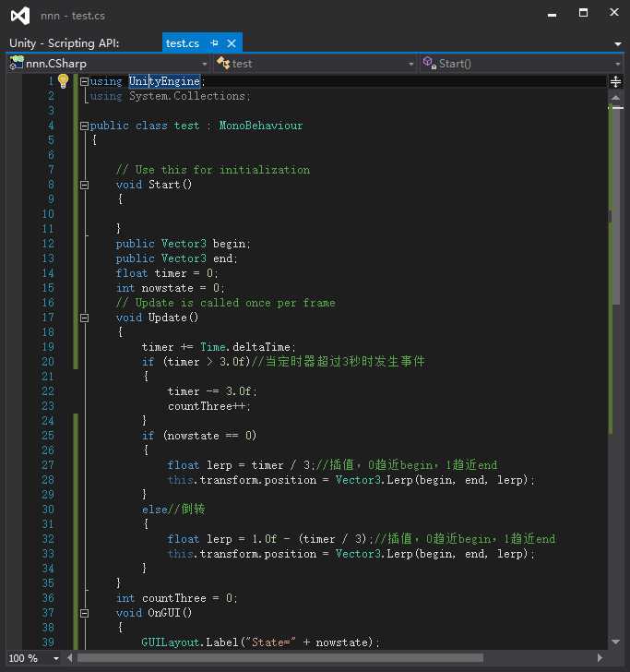Collapse the void Update() method

click(x=84, y=318)
